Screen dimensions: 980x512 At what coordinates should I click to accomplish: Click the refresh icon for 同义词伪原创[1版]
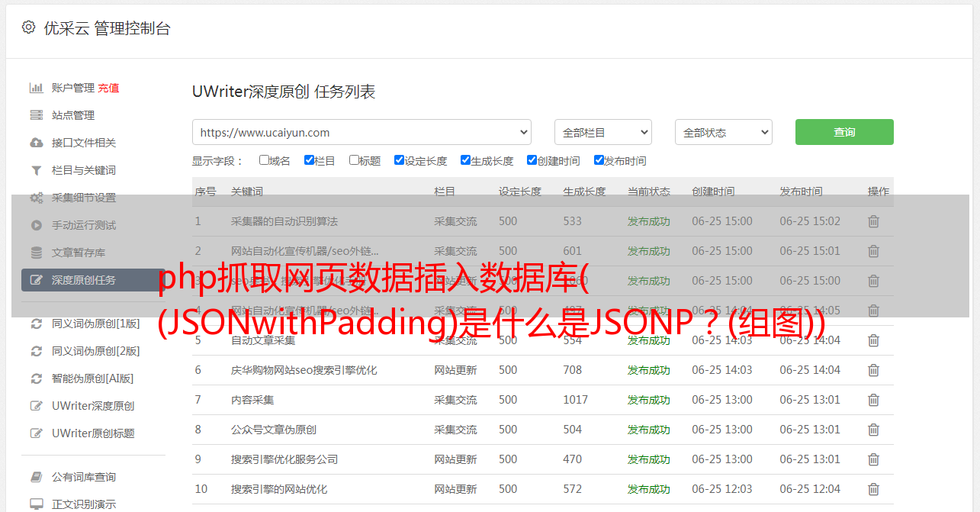[36, 324]
